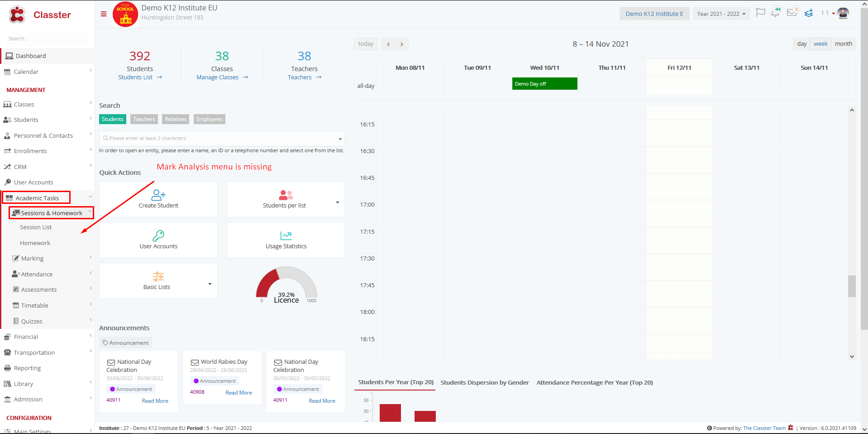Open the flag notifications icon

click(x=761, y=13)
